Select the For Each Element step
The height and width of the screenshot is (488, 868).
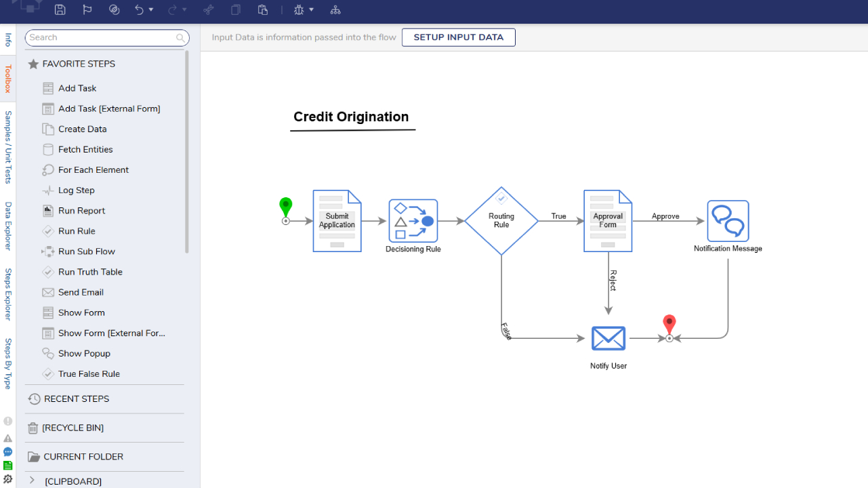tap(85, 169)
